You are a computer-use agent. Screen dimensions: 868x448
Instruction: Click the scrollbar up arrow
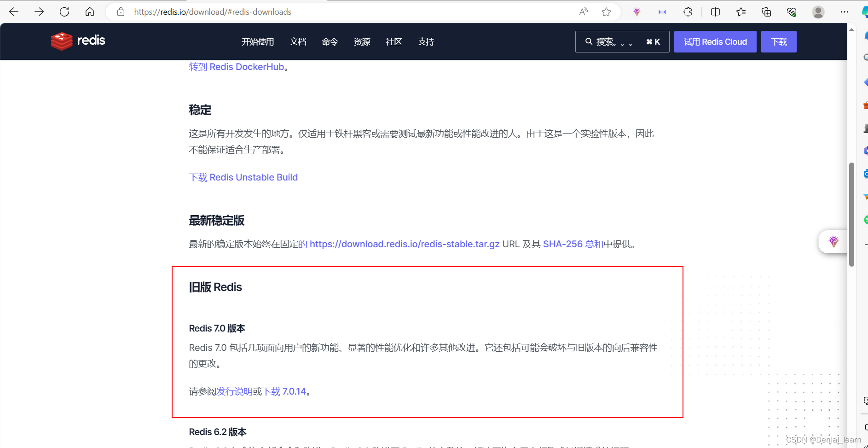[852, 29]
